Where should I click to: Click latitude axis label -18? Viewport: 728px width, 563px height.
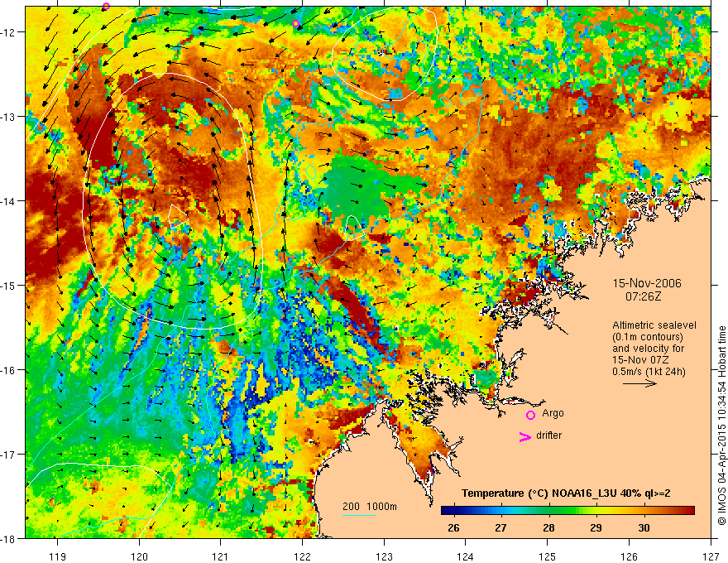8,538
